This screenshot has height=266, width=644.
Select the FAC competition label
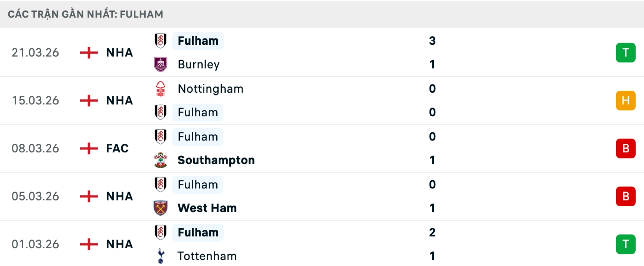click(x=117, y=148)
